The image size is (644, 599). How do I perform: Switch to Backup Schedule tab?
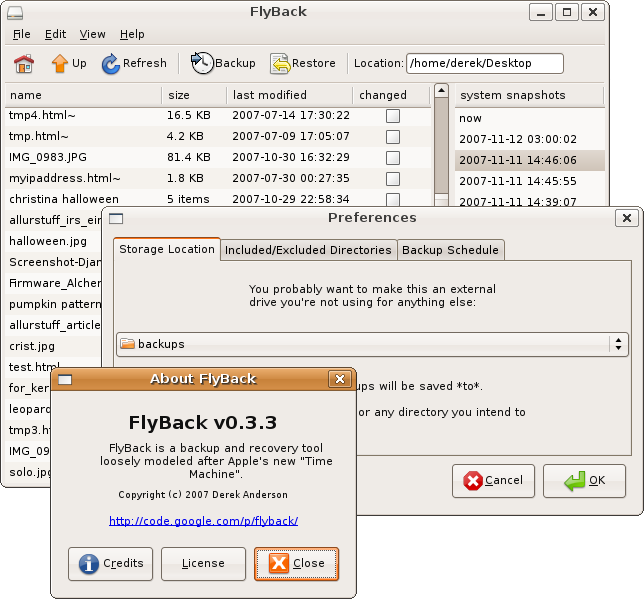pos(451,250)
